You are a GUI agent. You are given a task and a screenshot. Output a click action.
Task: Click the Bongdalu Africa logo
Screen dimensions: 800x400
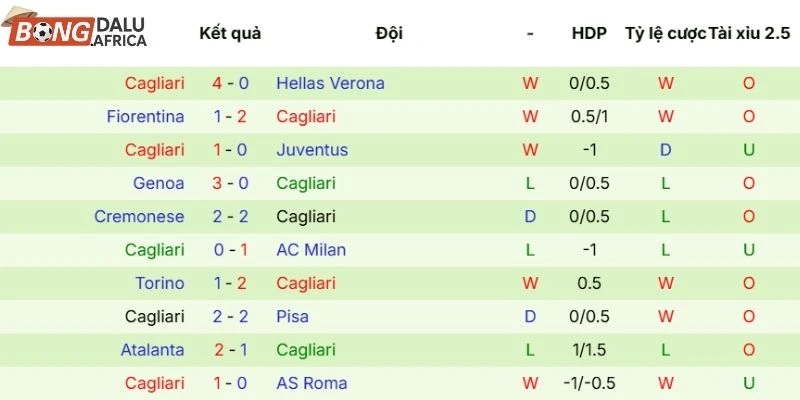pos(78,32)
